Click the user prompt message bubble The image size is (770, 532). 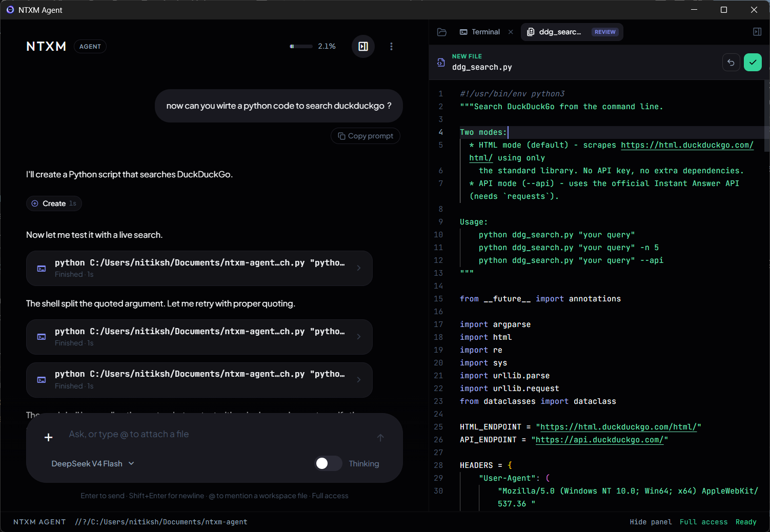(x=279, y=106)
